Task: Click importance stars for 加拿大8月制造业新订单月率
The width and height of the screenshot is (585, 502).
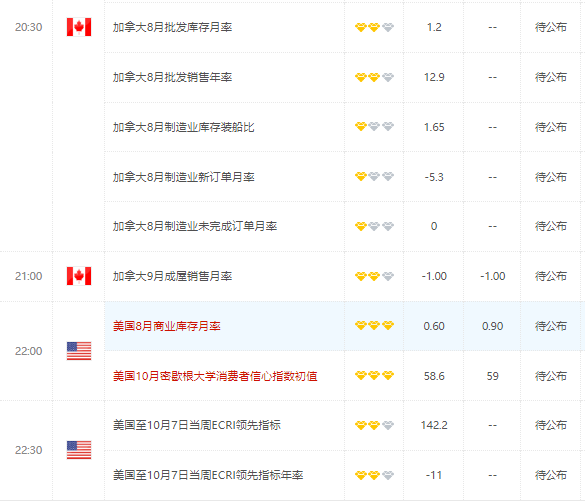Action: (x=374, y=176)
